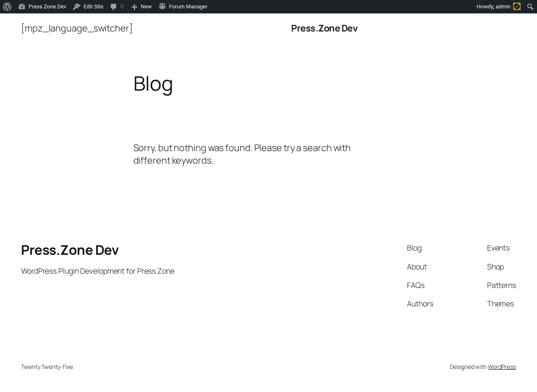Open the admin bar search magnifier
The height and width of the screenshot is (392, 537).
click(x=530, y=7)
